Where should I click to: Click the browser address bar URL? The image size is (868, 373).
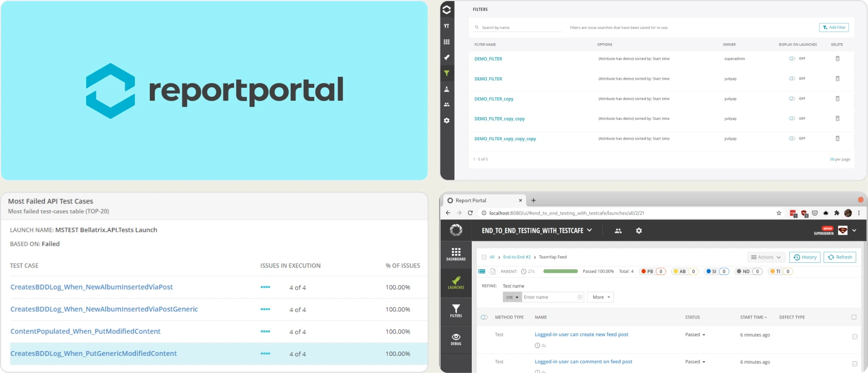567,213
